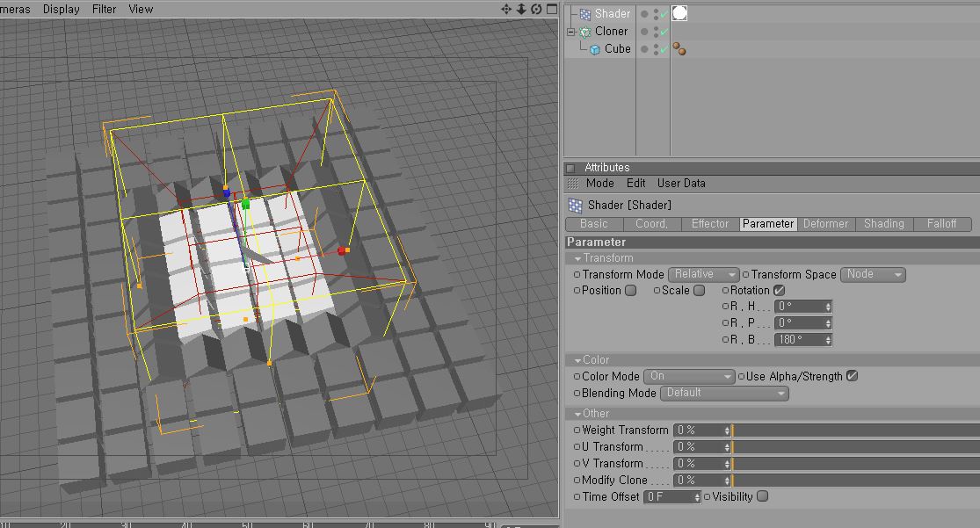Toggle the Shader visibility dots
The image size is (980, 528).
pos(656,14)
